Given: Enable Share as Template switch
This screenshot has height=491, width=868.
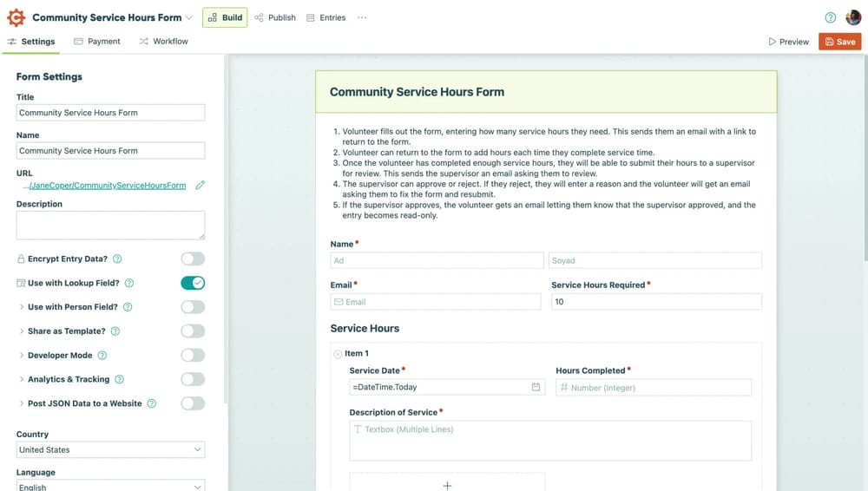Looking at the screenshot, I should (x=193, y=331).
